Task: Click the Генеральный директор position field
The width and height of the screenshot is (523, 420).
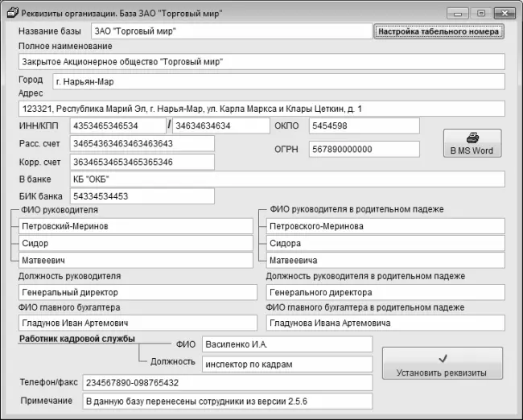Action: (x=138, y=292)
